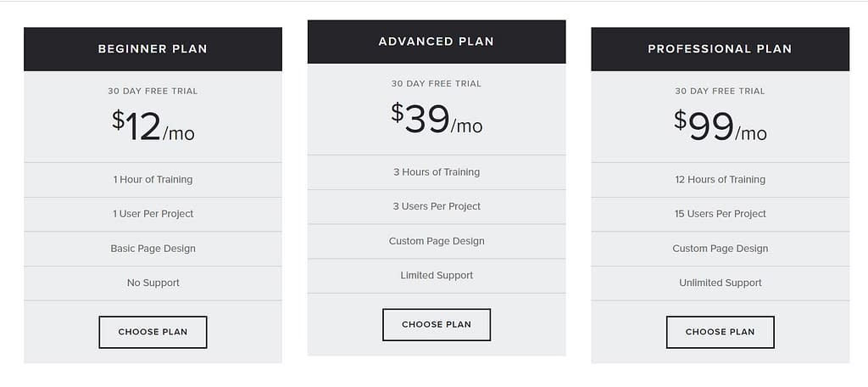Click the Limited Support row
This screenshot has height=387, width=868.
(x=437, y=276)
